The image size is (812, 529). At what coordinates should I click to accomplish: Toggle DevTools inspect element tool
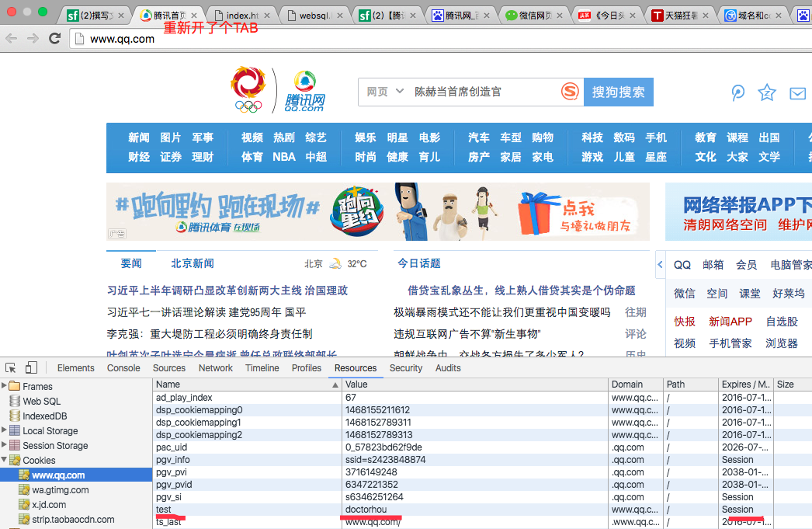(x=10, y=368)
